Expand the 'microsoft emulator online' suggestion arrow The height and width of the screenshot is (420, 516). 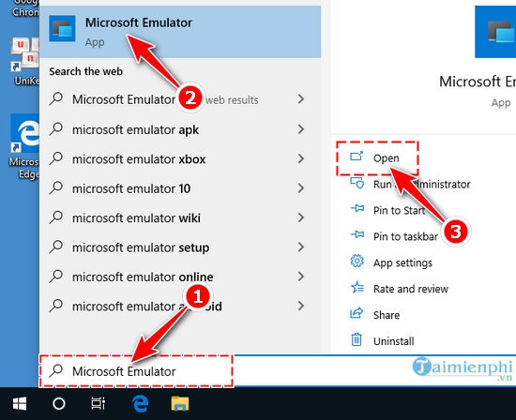[x=301, y=277]
